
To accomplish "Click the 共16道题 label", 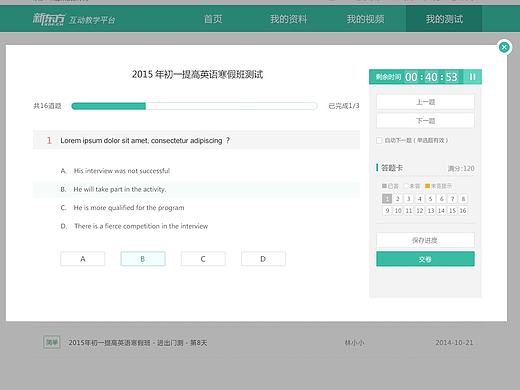I will [x=47, y=106].
